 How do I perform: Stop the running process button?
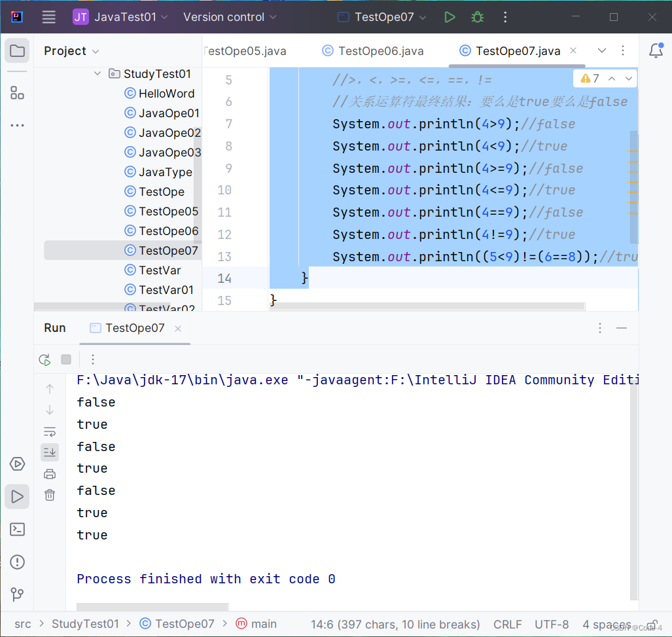[66, 359]
